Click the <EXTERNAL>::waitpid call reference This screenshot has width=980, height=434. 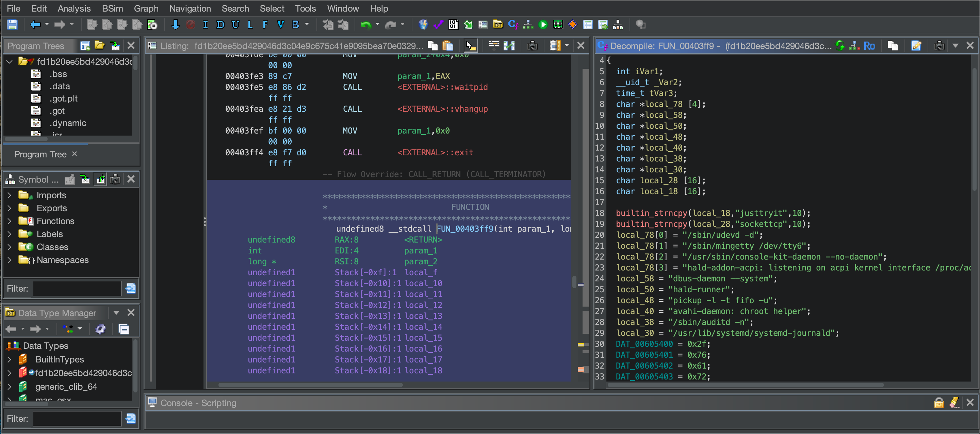[x=442, y=87]
